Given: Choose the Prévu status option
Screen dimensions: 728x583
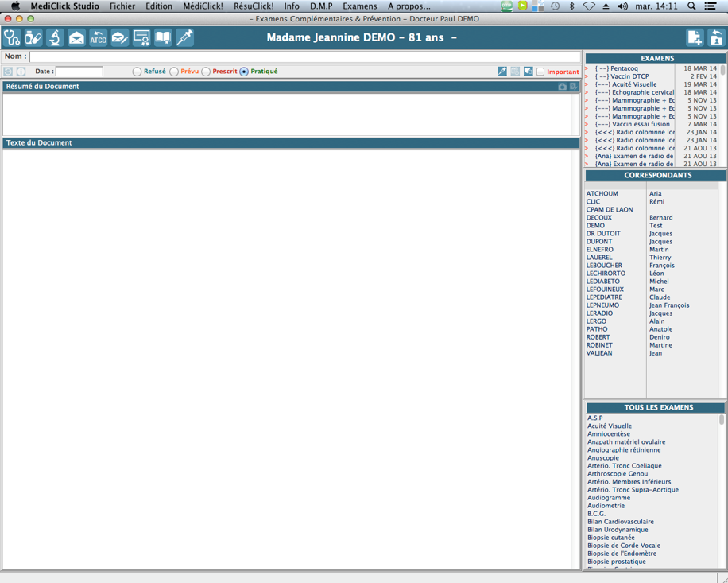Looking at the screenshot, I should pos(174,72).
